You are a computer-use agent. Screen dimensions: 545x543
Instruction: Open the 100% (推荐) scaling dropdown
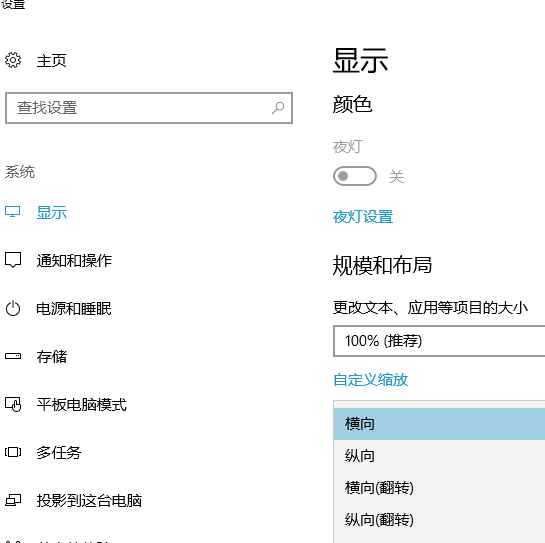(x=439, y=341)
